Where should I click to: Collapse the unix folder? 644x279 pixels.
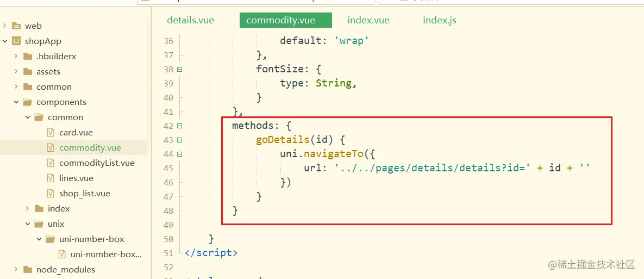28,224
